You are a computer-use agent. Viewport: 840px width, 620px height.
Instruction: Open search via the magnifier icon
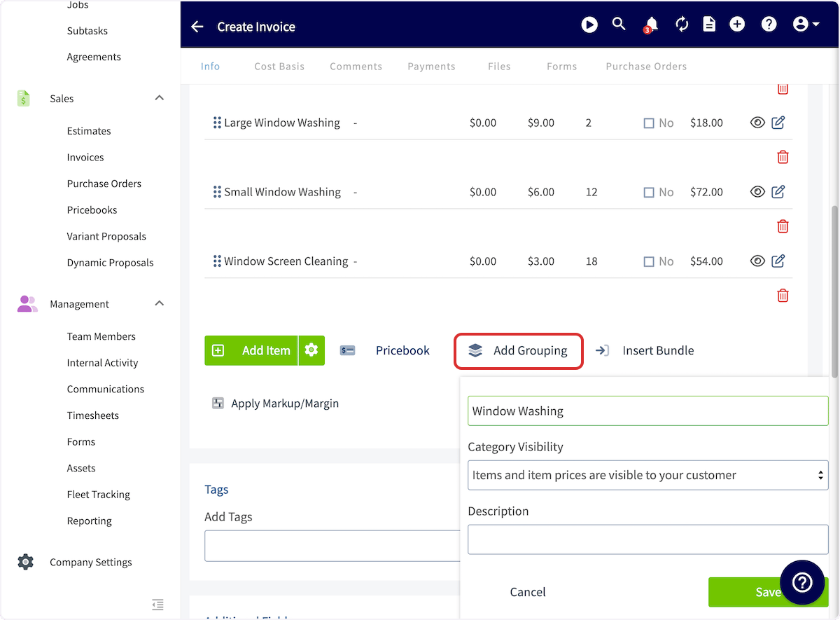[x=619, y=24]
